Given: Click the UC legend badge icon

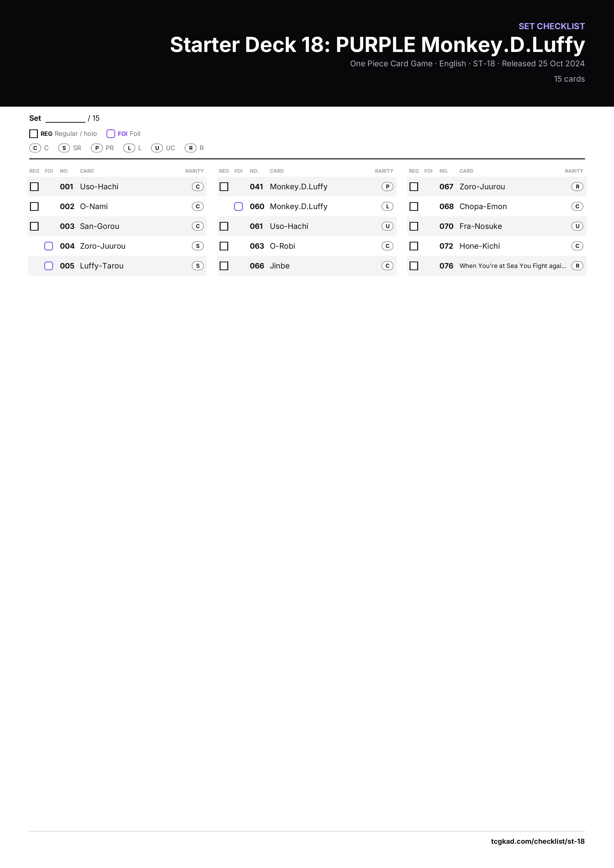Looking at the screenshot, I should (157, 148).
